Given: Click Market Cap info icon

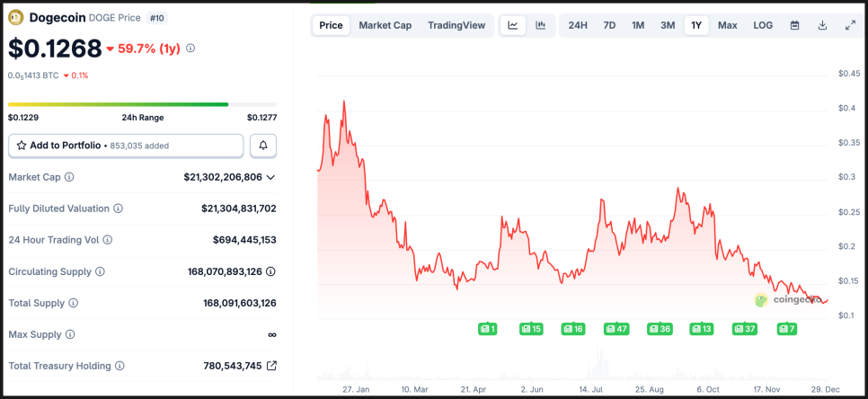Looking at the screenshot, I should (69, 177).
